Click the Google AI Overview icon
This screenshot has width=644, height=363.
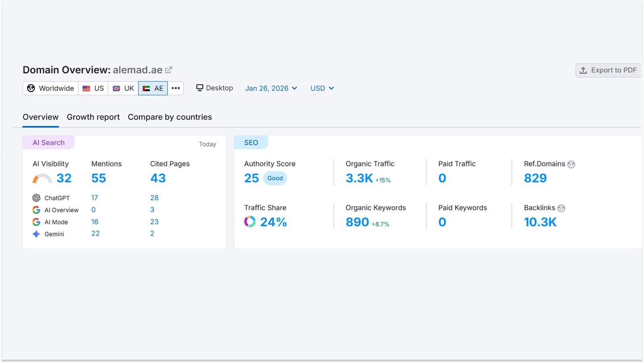[36, 210]
